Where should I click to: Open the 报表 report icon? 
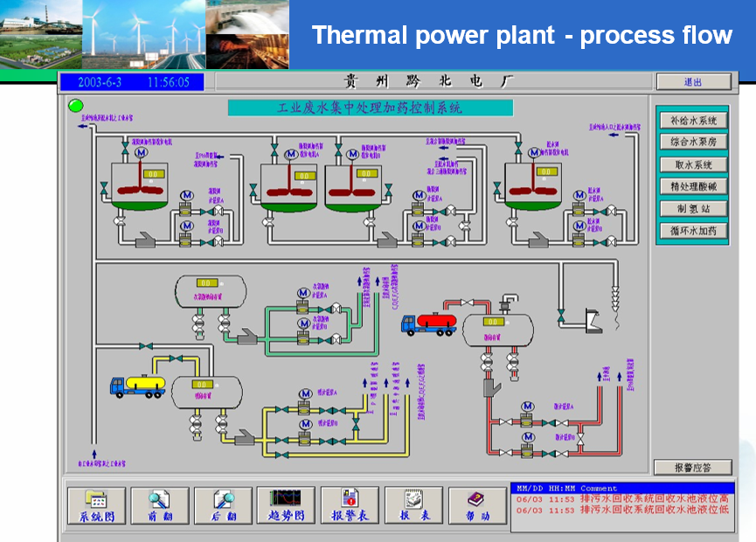pos(413,505)
